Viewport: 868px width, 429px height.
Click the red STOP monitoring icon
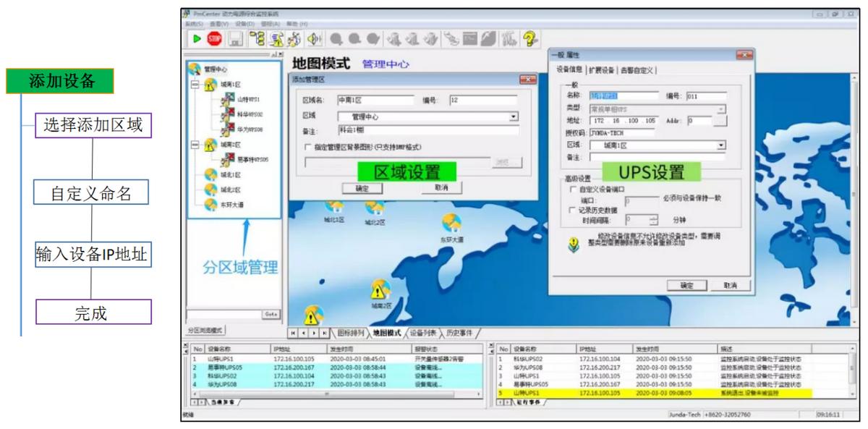(x=214, y=37)
